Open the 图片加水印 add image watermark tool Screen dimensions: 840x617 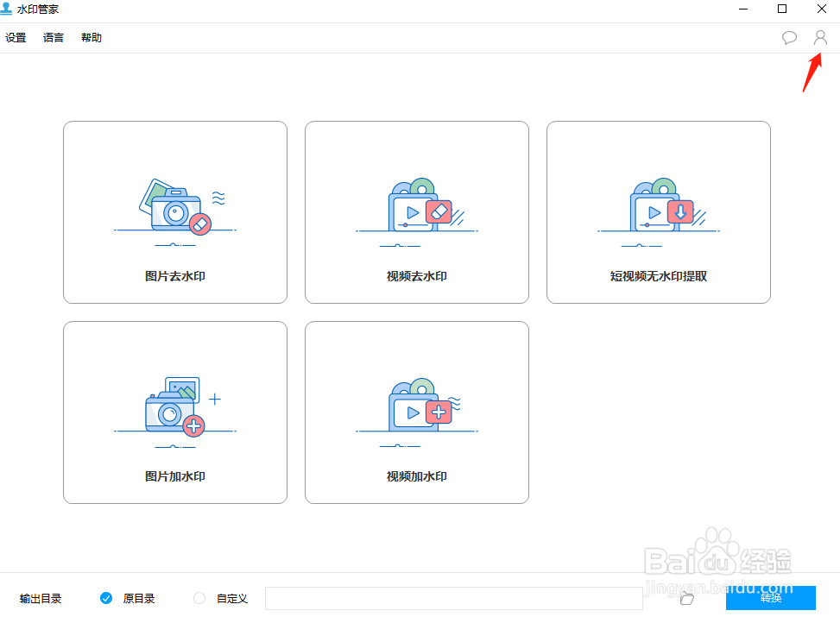(x=174, y=412)
